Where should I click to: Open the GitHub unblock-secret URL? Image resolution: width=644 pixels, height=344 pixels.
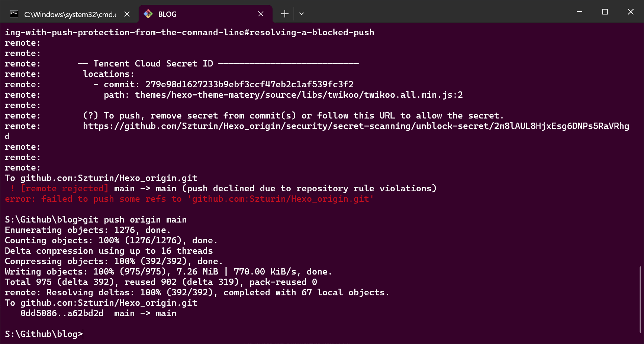(356, 126)
